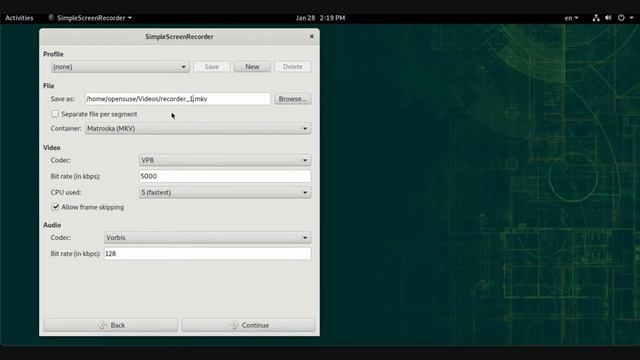Open the clock Jan 28 2:19 PM menu

pyautogui.click(x=320, y=18)
